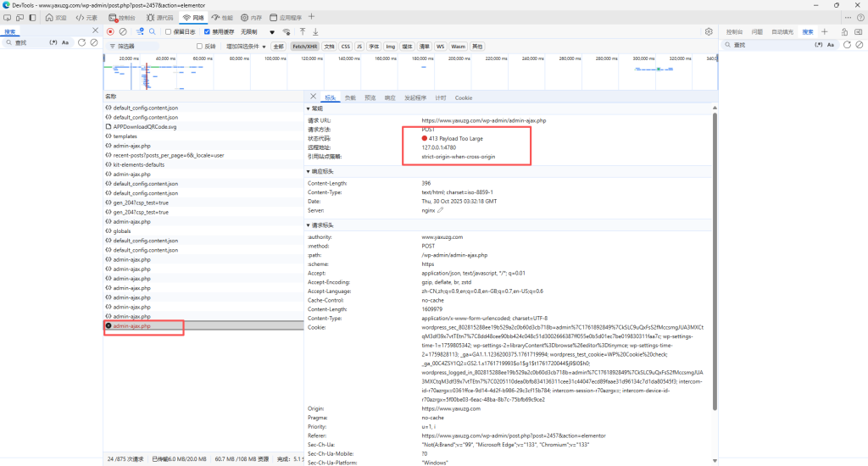This screenshot has width=868, height=466.
Task: Click the red record network log button
Action: point(110,31)
